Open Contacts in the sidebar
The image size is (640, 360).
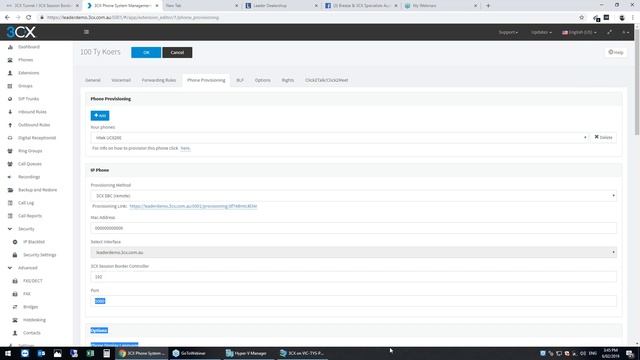[31, 333]
